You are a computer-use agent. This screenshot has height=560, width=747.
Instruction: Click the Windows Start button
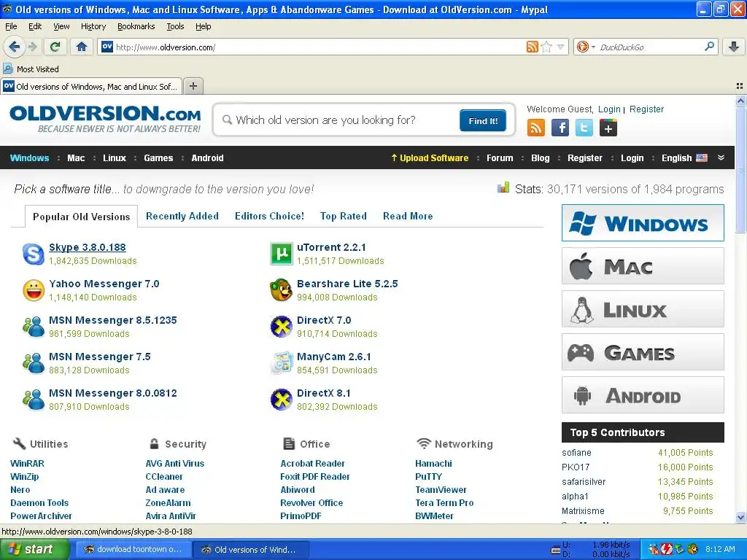click(34, 549)
